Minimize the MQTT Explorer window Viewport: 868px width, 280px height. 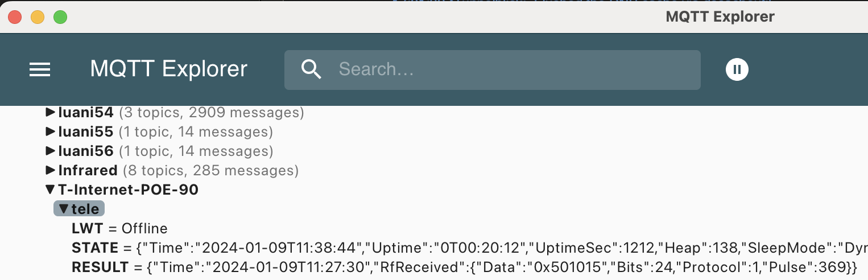38,17
